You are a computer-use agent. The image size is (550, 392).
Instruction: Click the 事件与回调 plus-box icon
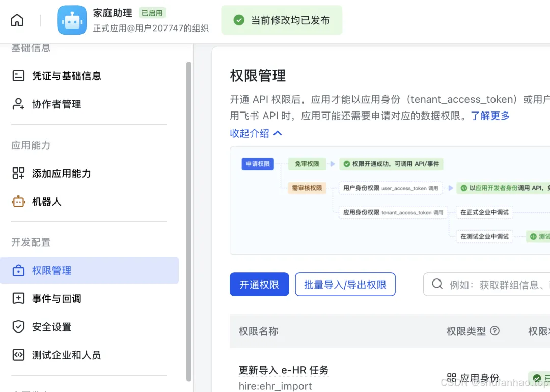pyautogui.click(x=19, y=298)
